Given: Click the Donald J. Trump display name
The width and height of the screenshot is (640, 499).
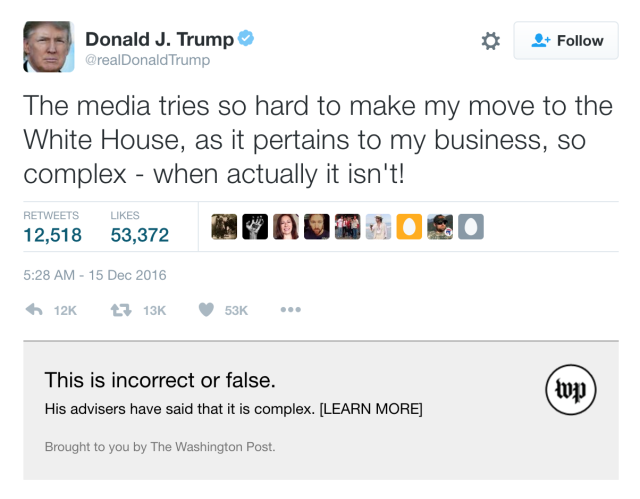Looking at the screenshot, I should (x=159, y=38).
